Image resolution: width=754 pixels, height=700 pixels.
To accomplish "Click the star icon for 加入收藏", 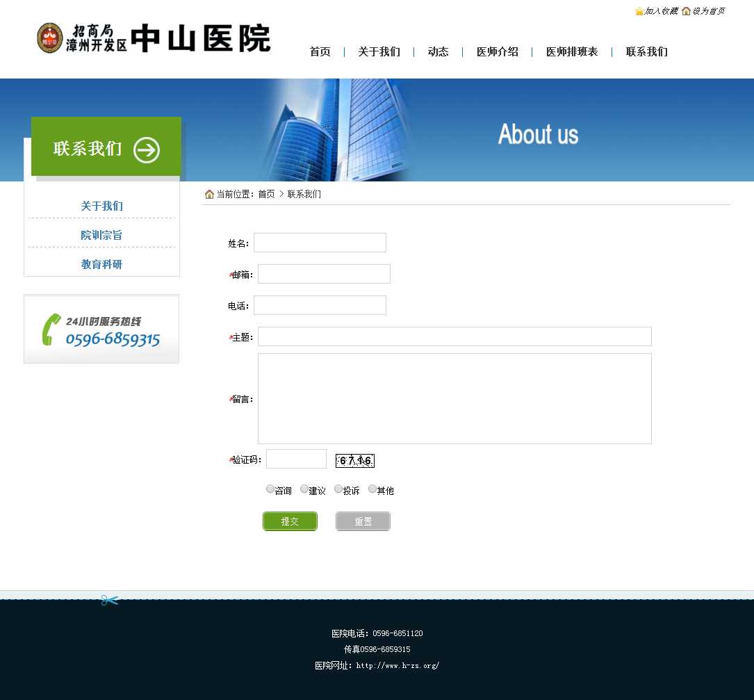I will pyautogui.click(x=639, y=11).
